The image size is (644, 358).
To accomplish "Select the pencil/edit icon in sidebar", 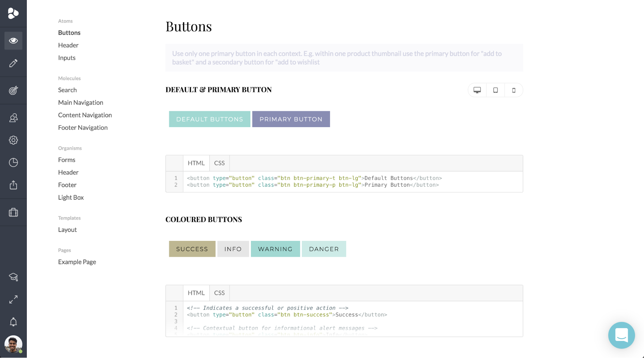I will click(13, 63).
